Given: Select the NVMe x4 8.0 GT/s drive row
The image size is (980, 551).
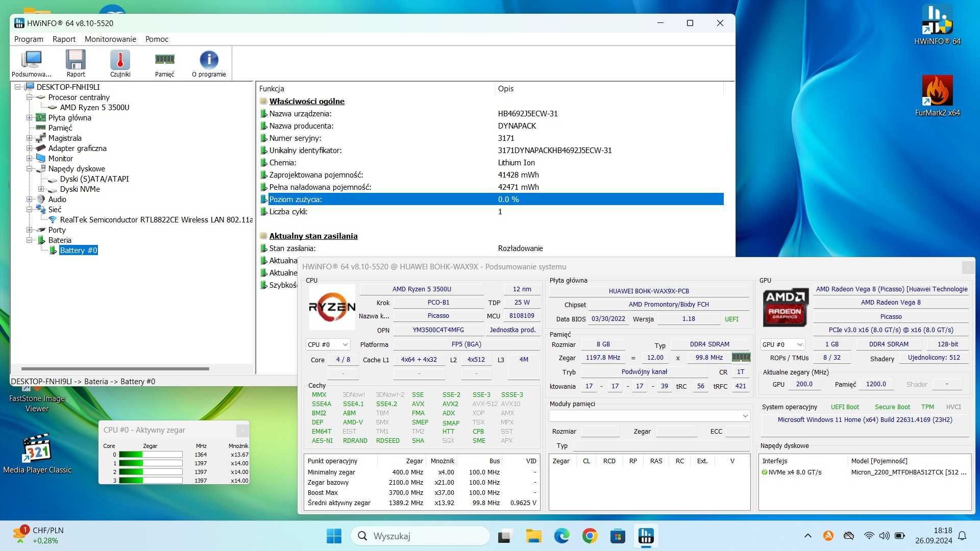Looking at the screenshot, I should pos(865,472).
